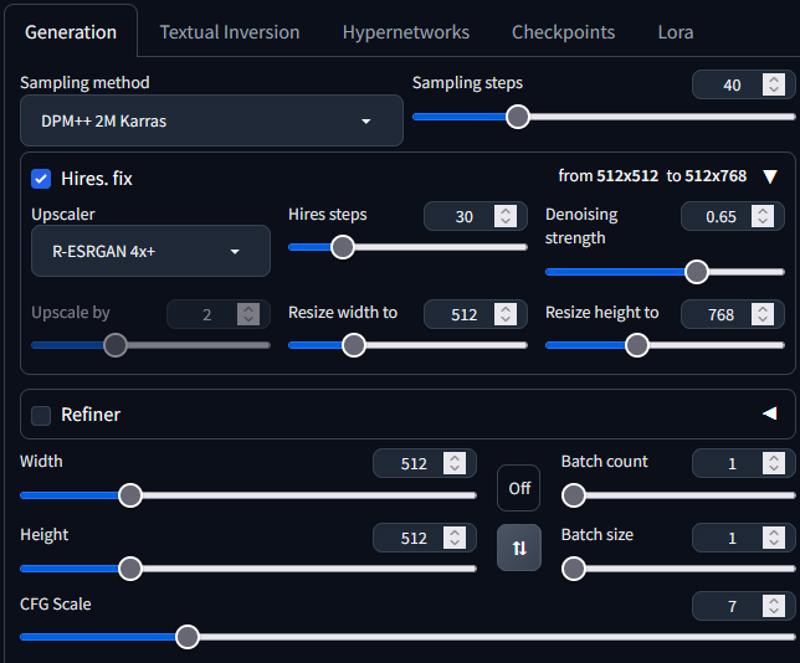Switch to the Checkpoints tab

point(563,32)
